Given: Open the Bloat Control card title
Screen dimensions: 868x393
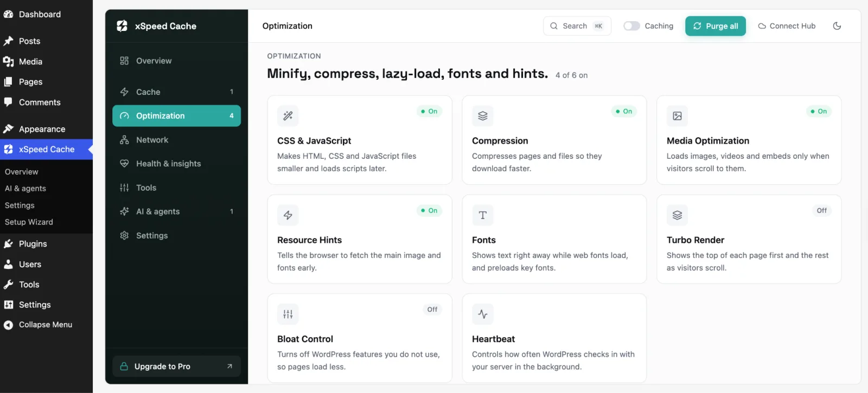Looking at the screenshot, I should pyautogui.click(x=305, y=339).
